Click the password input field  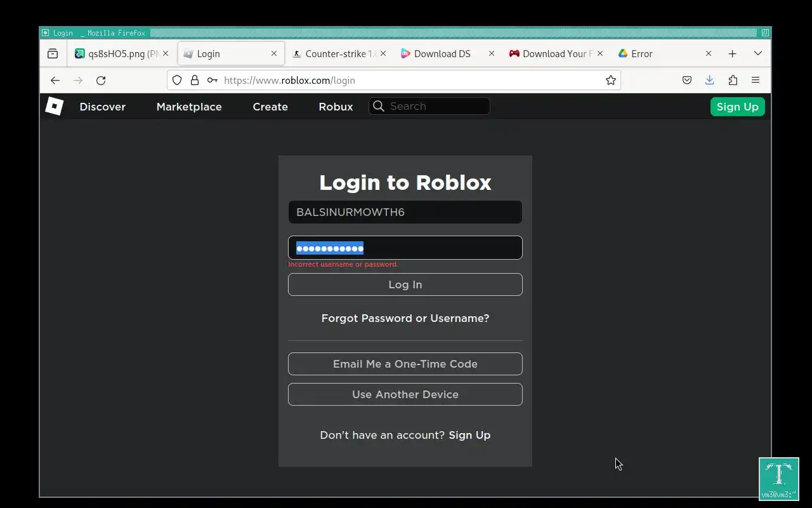click(405, 248)
